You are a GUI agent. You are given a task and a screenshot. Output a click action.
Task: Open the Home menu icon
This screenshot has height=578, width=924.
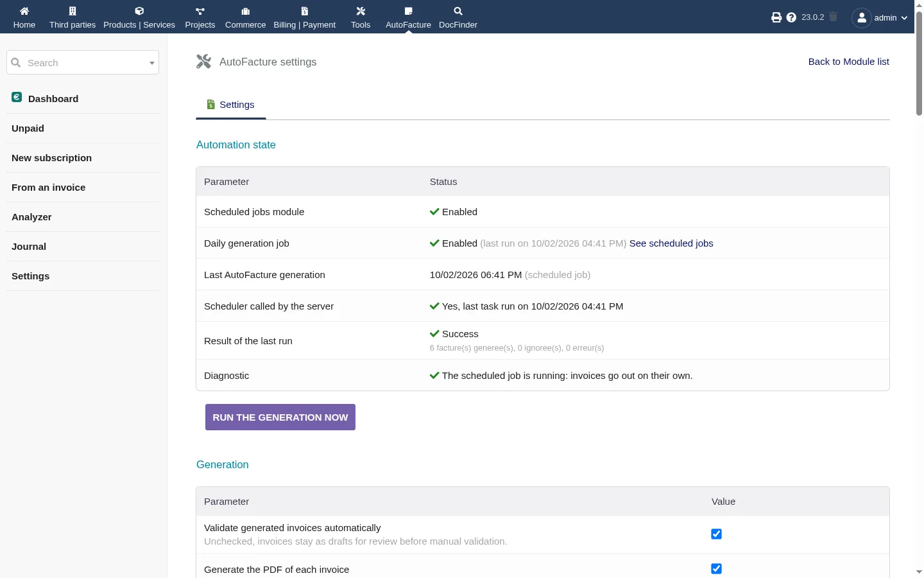coord(24,11)
